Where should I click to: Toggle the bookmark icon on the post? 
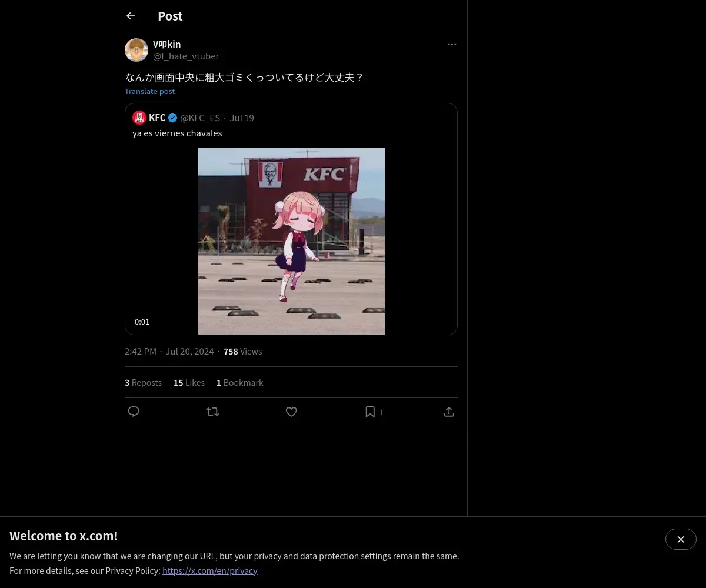[370, 412]
